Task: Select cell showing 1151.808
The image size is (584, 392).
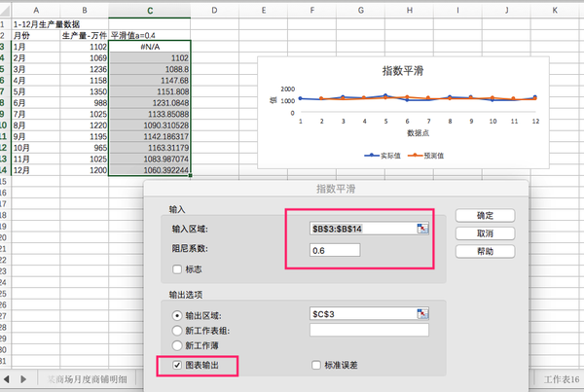Action: (x=150, y=91)
